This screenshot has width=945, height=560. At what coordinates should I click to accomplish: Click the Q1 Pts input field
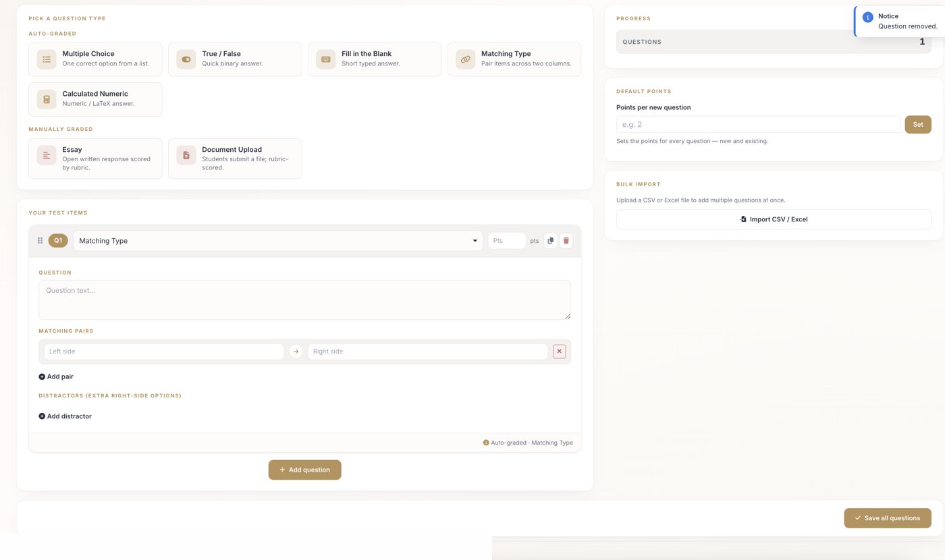tap(507, 241)
